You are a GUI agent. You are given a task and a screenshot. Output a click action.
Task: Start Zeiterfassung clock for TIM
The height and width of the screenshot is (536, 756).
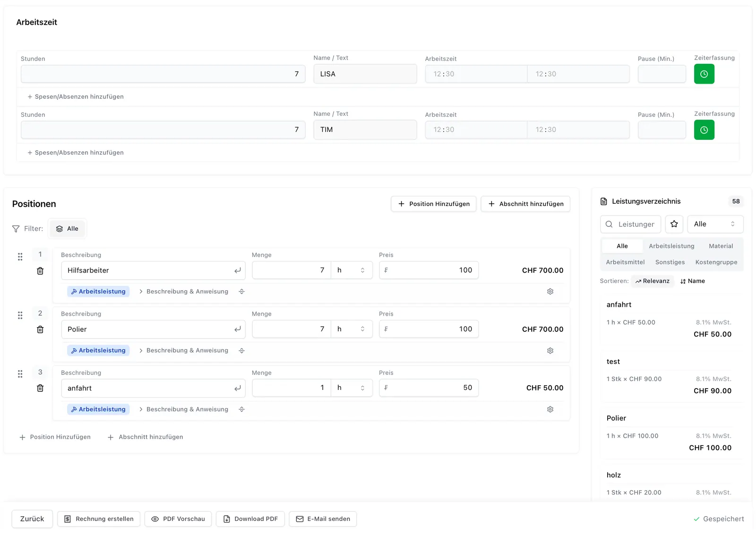[x=704, y=130]
